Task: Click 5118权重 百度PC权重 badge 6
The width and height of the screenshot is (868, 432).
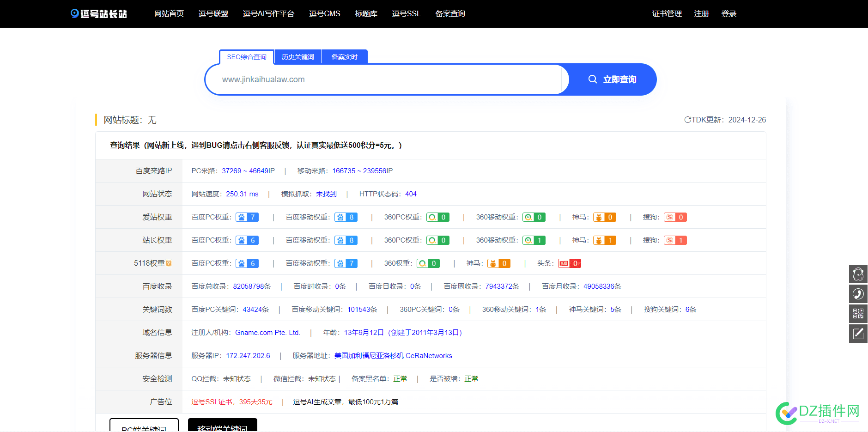Action: [x=247, y=263]
